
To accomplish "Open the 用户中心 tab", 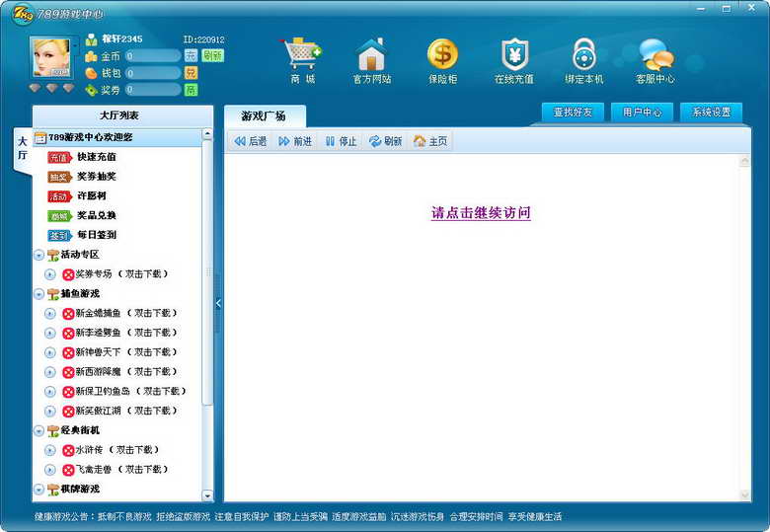I will point(642,113).
